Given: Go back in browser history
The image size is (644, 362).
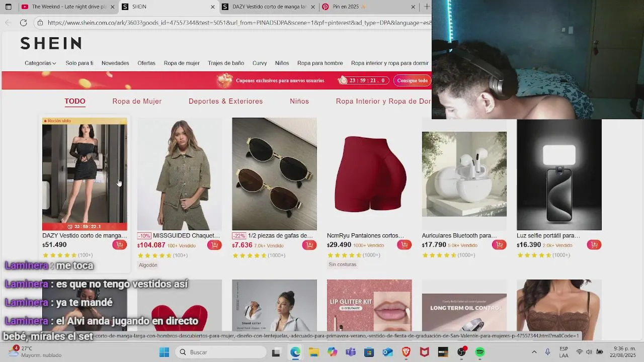Looking at the screenshot, I should click(x=8, y=23).
